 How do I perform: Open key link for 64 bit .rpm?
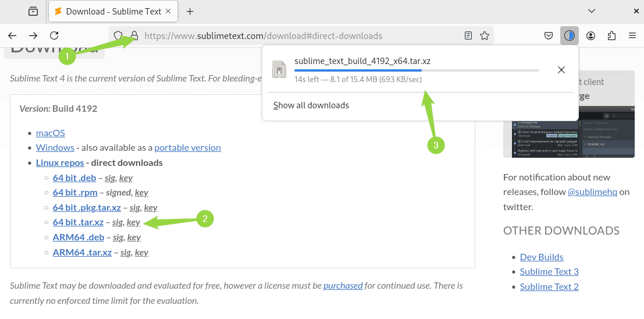coord(142,192)
